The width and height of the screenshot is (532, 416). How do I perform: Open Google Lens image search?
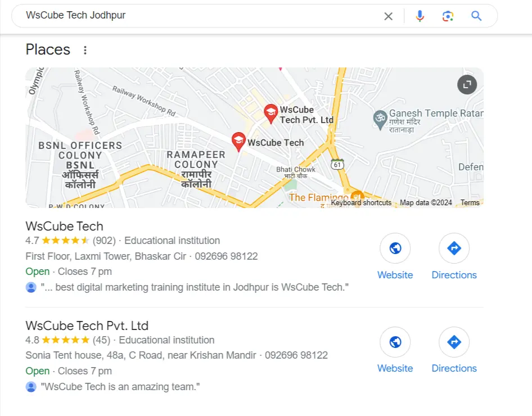(448, 16)
